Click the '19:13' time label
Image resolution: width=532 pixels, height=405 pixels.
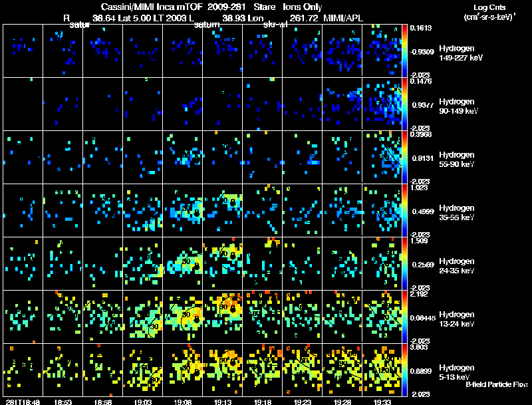click(x=223, y=402)
